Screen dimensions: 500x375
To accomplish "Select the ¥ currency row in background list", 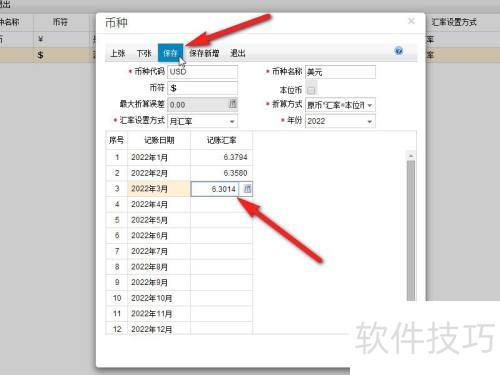I will click(48, 39).
